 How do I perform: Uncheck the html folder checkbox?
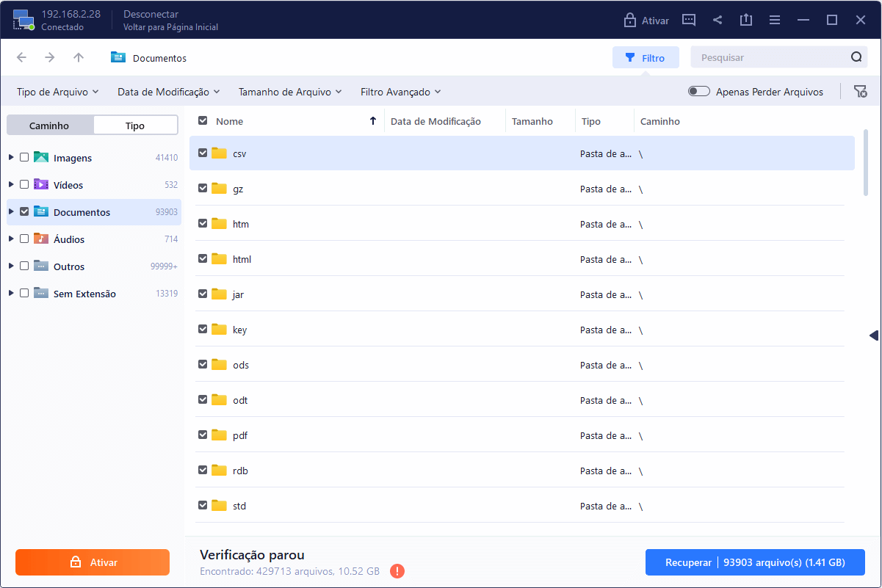pyautogui.click(x=203, y=258)
